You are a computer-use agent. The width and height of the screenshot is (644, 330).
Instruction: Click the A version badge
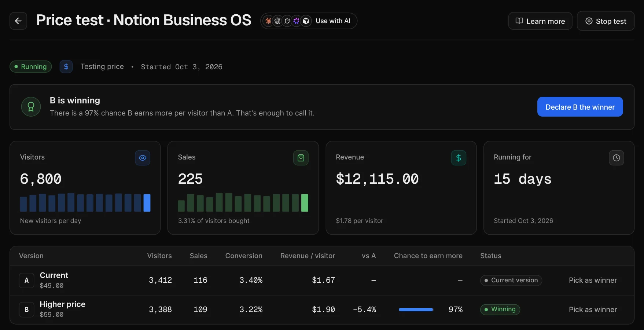click(x=26, y=280)
